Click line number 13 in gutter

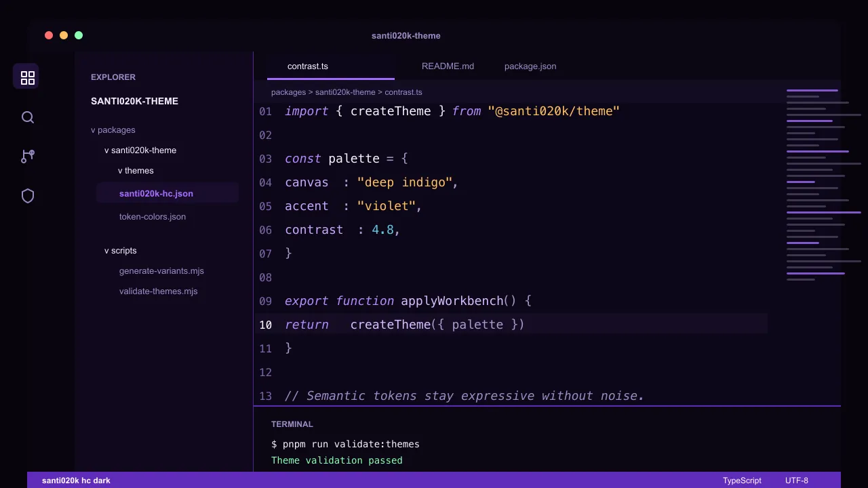click(x=265, y=396)
